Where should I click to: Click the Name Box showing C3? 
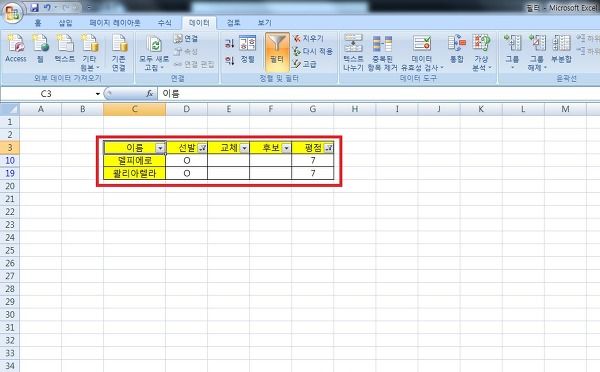(x=47, y=94)
